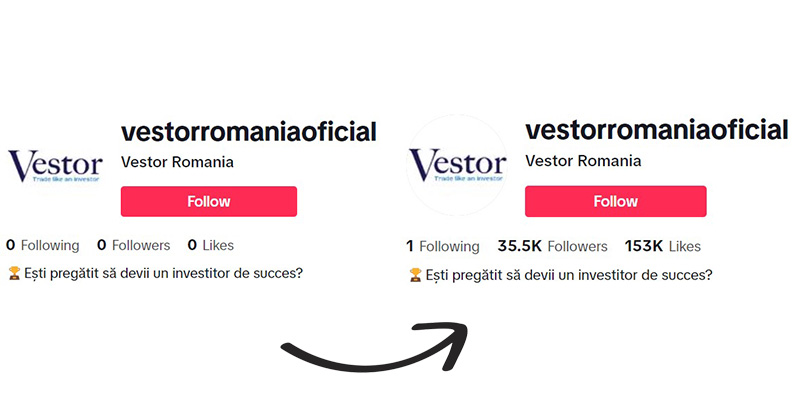The height and width of the screenshot is (400, 800).
Task: Click the curved black arrow graphic
Action: coord(374,347)
